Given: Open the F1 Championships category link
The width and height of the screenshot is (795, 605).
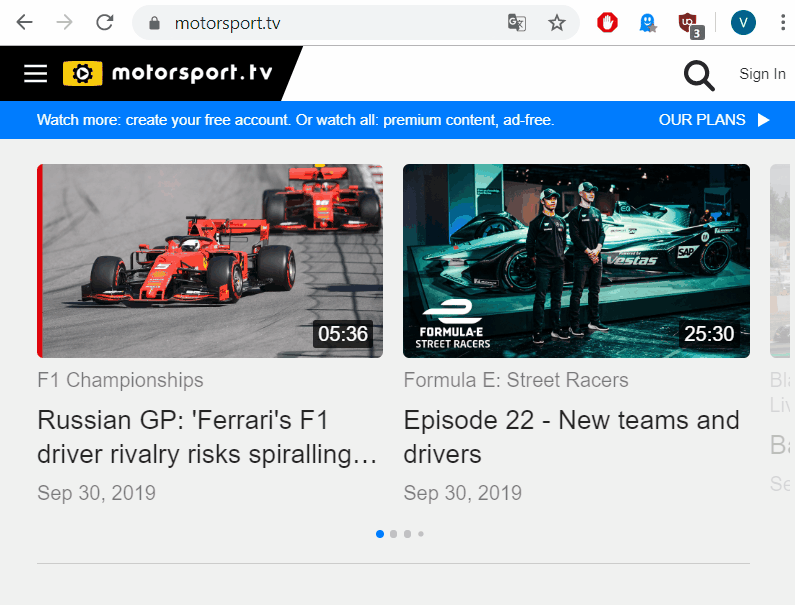Looking at the screenshot, I should pos(120,380).
